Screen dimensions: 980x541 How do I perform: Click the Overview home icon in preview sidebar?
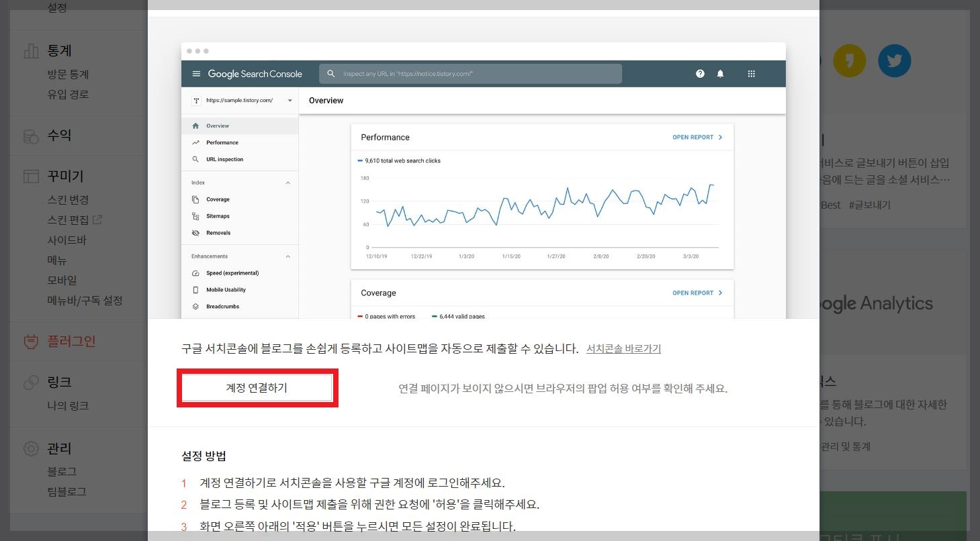point(195,126)
